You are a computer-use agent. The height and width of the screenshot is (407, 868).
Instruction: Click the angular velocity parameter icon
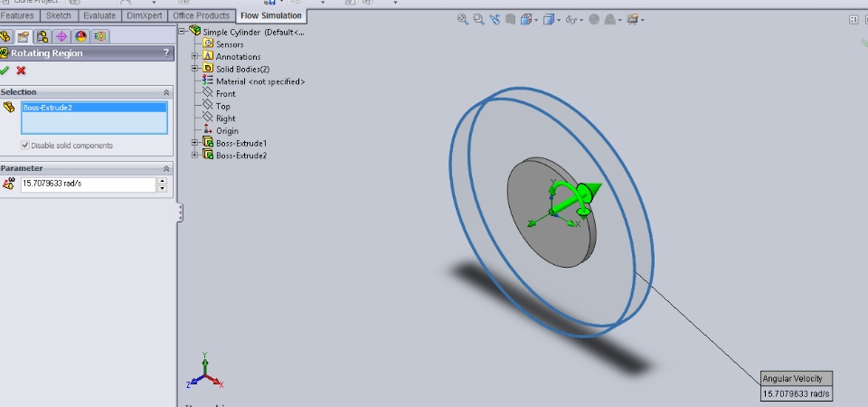[8, 185]
